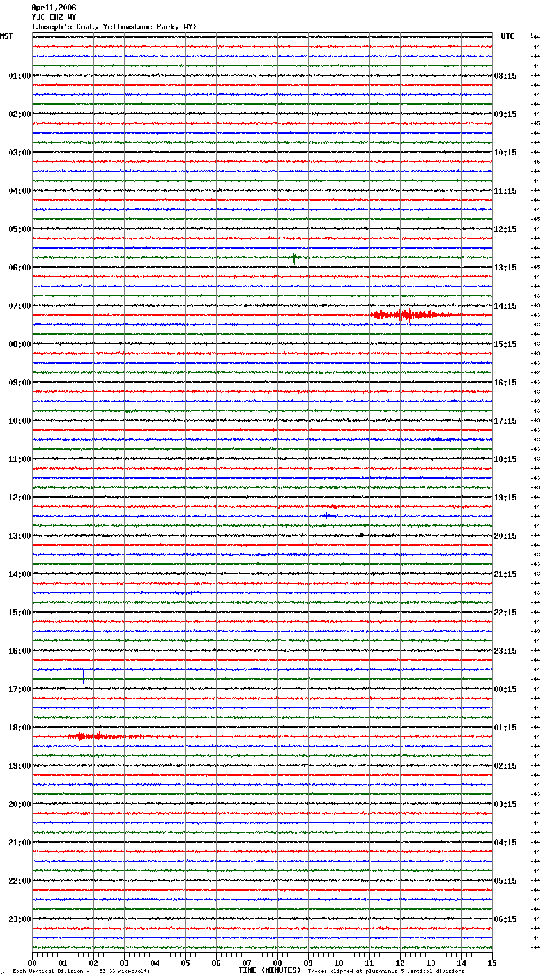Click the "20:00" MST hour label
Viewport: 543px width, 980px height.
[20, 804]
